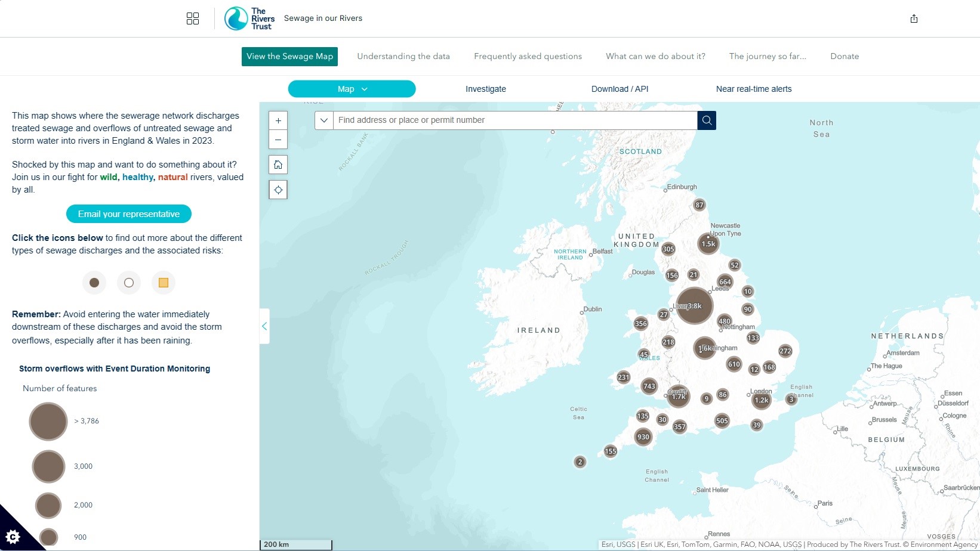Click the 505 cluster on south coast

[722, 420]
